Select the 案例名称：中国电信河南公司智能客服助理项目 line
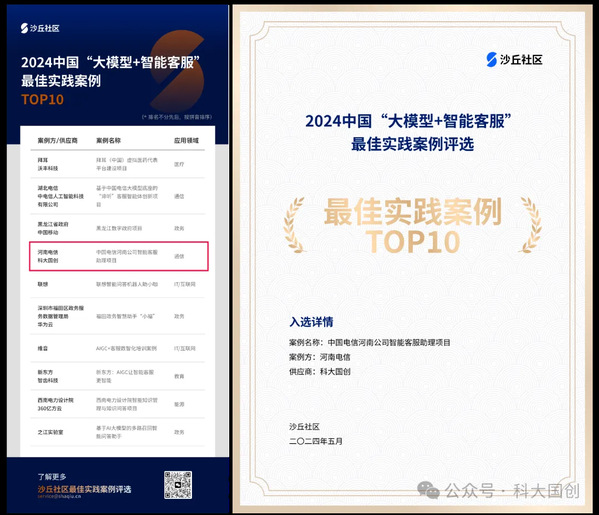Screen dimensions: 599x515 pos(369,342)
